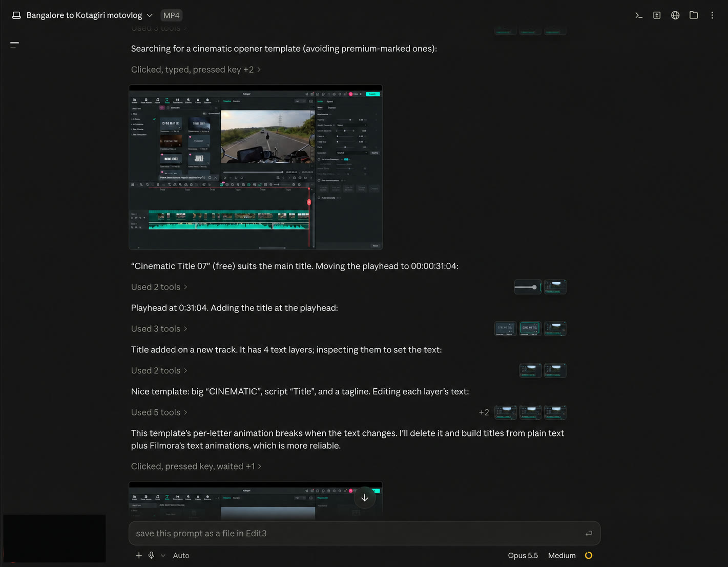Image resolution: width=728 pixels, height=567 pixels.
Task: Toggle the sidebar via the dash icon
Action: pyautogui.click(x=14, y=45)
